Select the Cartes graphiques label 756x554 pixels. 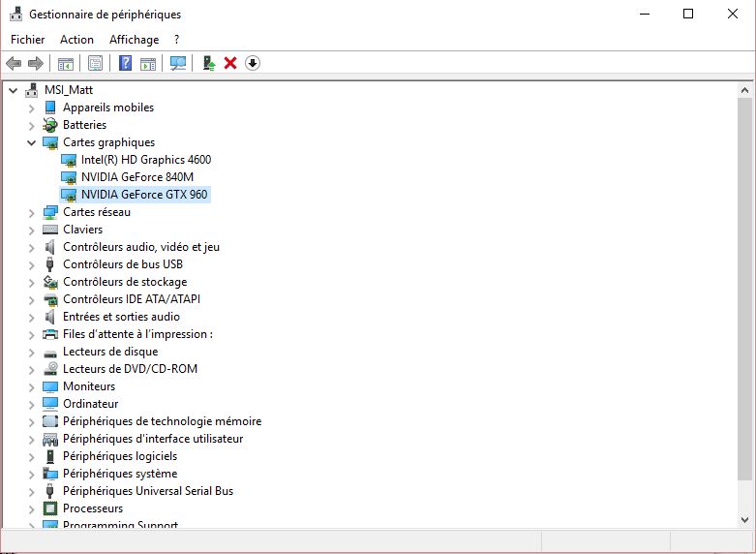[109, 142]
